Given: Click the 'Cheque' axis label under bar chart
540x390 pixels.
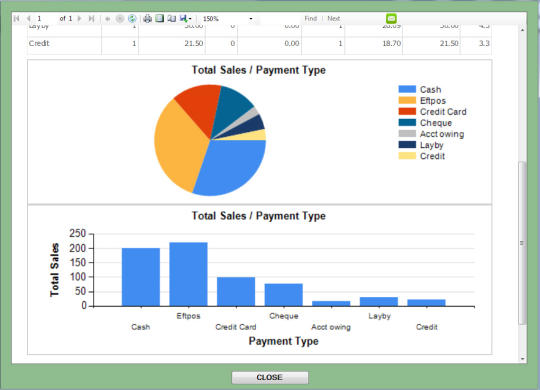Looking at the screenshot, I should (284, 316).
